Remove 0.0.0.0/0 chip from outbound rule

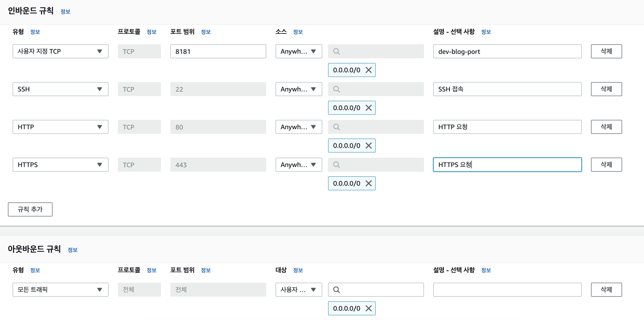pyautogui.click(x=368, y=308)
